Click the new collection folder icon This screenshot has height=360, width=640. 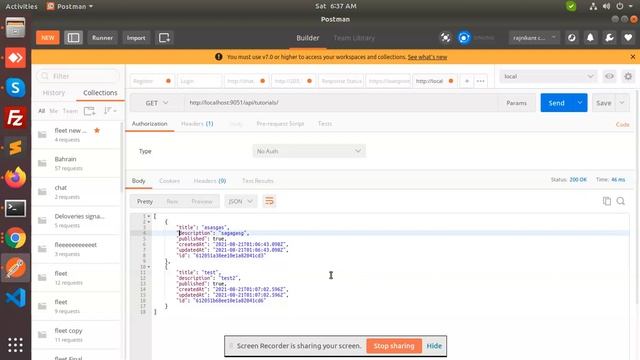[x=89, y=111]
